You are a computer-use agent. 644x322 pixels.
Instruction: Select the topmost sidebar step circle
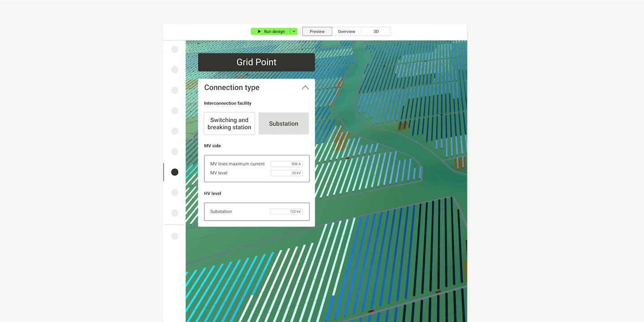[x=175, y=49]
